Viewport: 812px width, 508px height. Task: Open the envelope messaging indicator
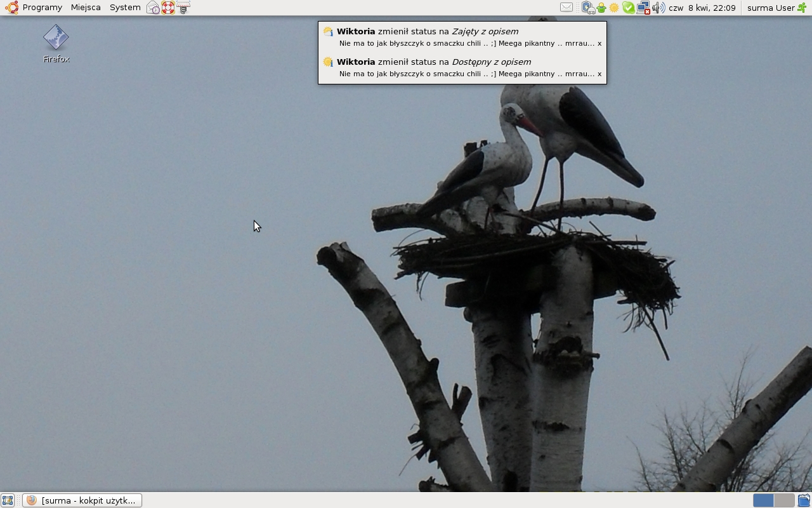[x=566, y=8]
